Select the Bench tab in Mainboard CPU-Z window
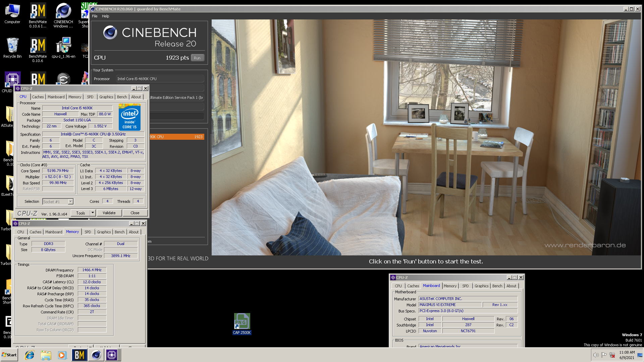This screenshot has height=362, width=644. coord(497,286)
